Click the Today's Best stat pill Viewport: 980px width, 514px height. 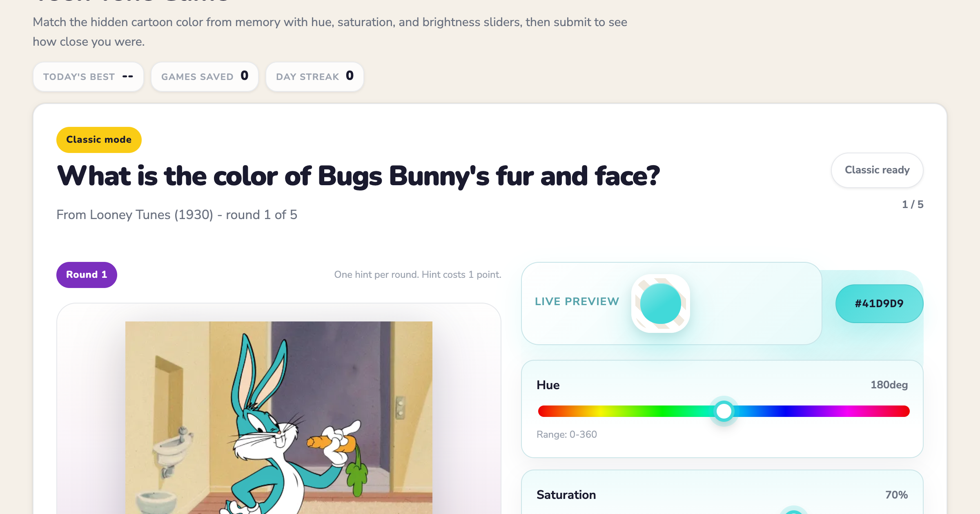coord(88,77)
